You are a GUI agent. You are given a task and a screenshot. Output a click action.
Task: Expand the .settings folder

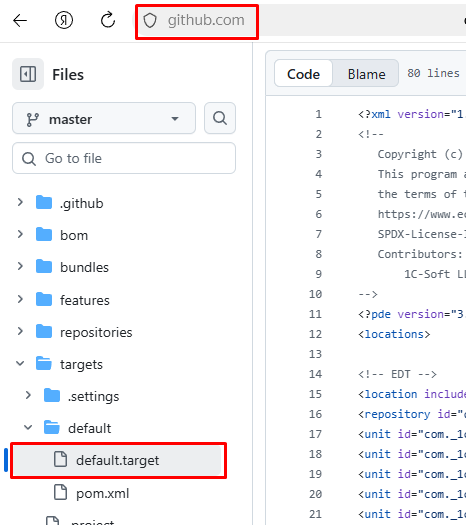tap(28, 395)
